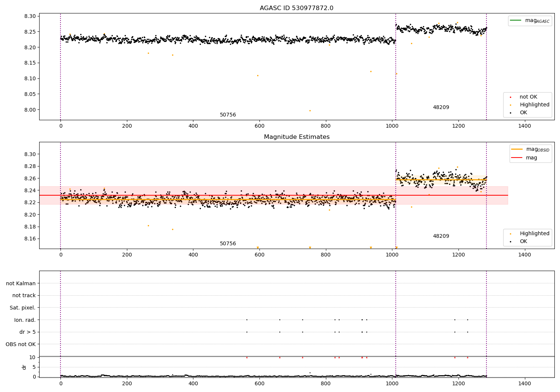The width and height of the screenshot is (560, 392).
Task: Click the '50756' label in the top plot
Action: click(x=228, y=115)
